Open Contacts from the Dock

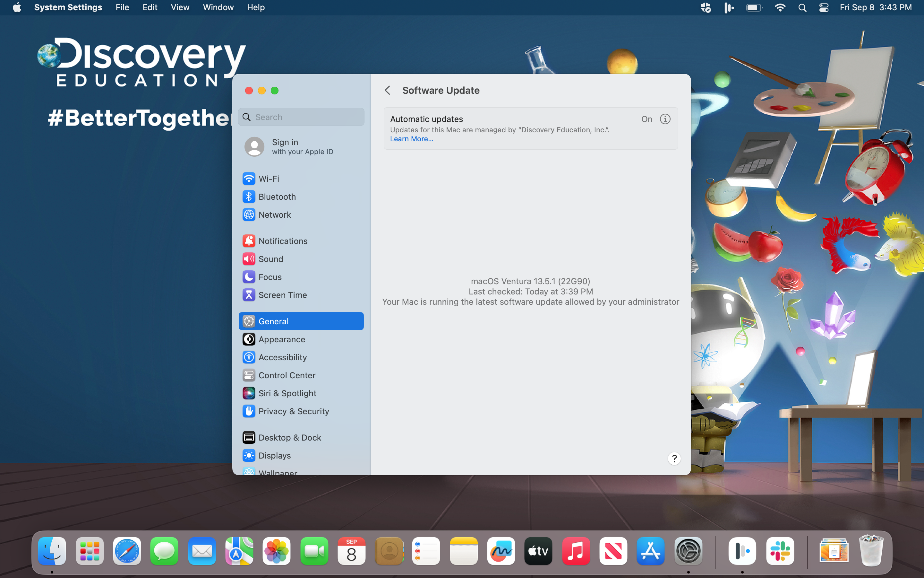[x=389, y=551]
